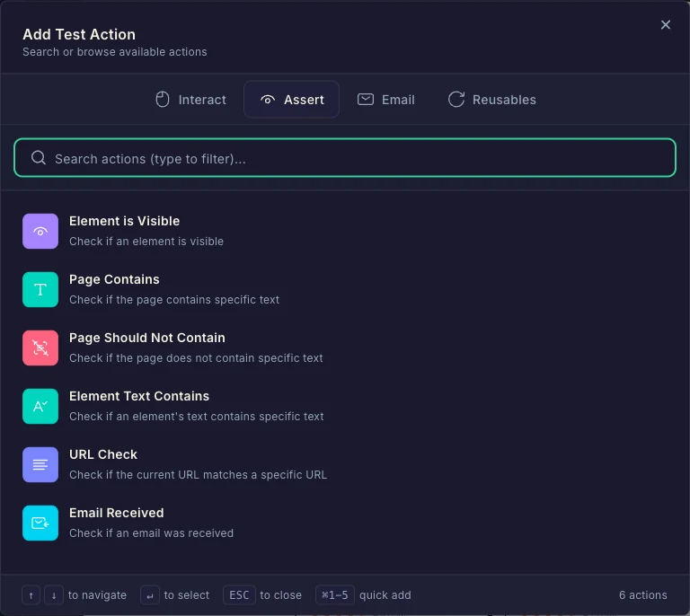
Task: Choose the Element is Visible action
Action: click(345, 232)
